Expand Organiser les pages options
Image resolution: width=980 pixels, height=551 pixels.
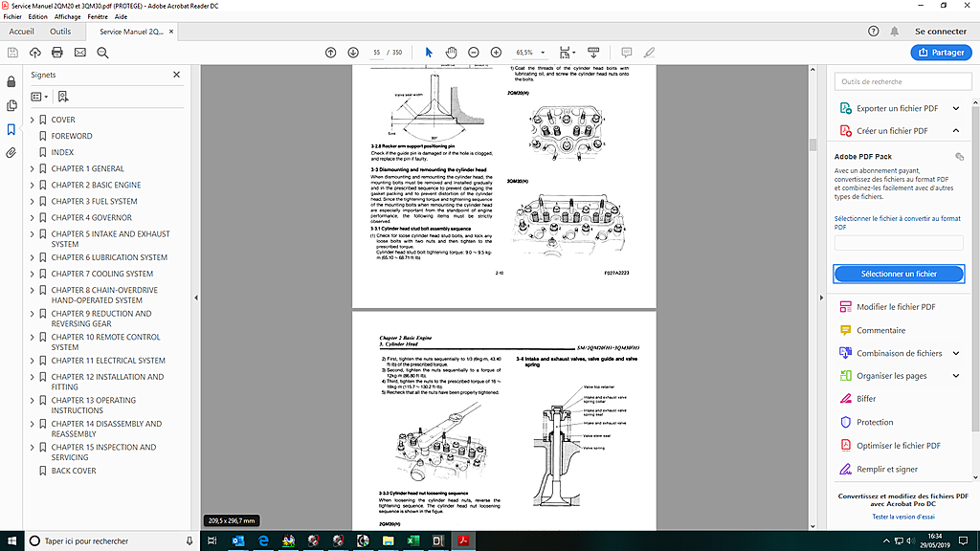956,375
